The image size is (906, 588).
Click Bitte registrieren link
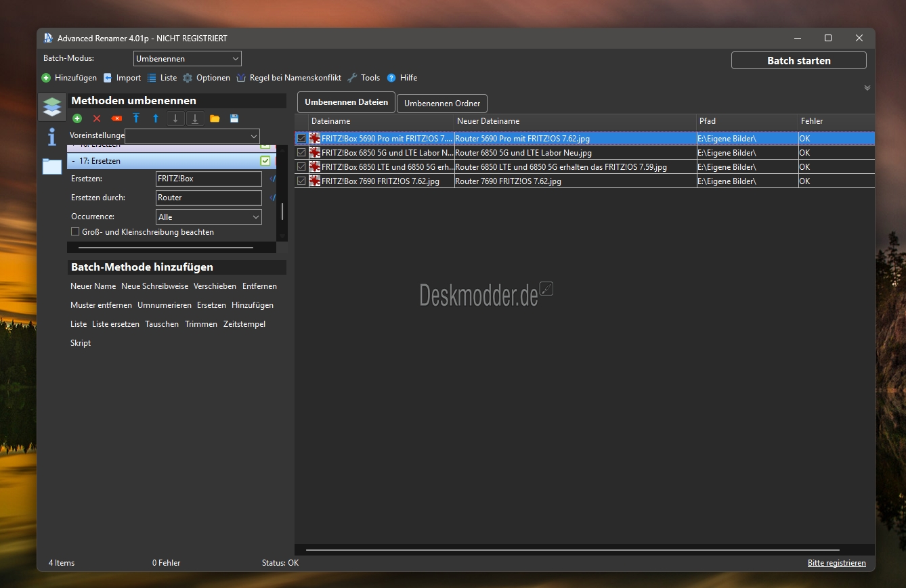click(x=837, y=563)
